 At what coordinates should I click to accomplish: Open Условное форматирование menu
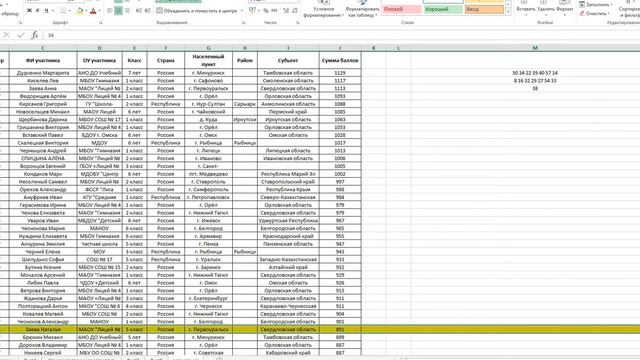pyautogui.click(x=324, y=10)
